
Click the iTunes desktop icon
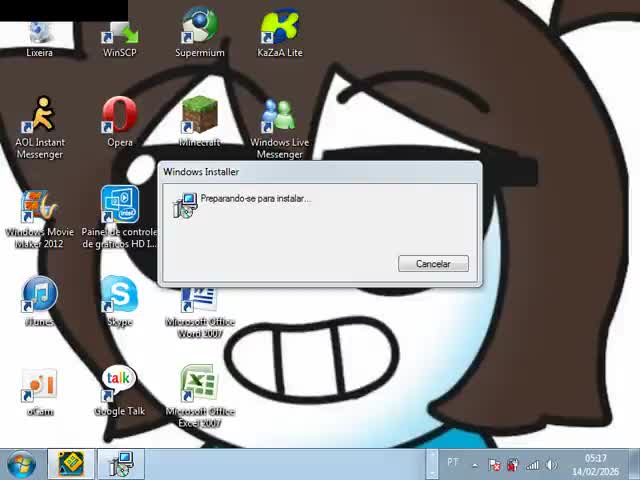point(40,297)
